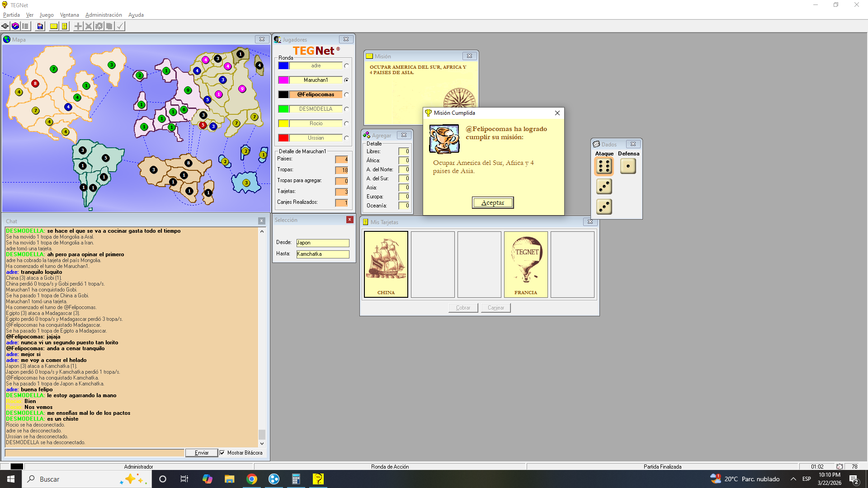The height and width of the screenshot is (488, 868).
Task: Open my cards toolbar icon
Action: [65, 26]
